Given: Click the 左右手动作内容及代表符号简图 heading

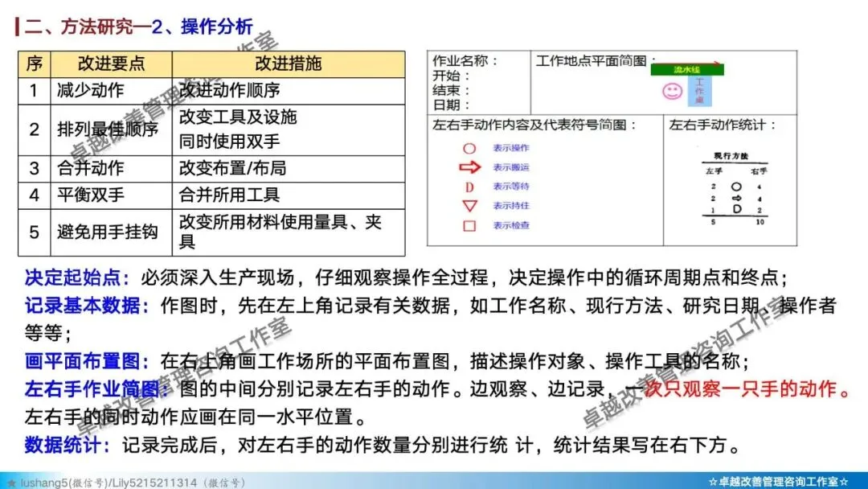Looking at the screenshot, I should [534, 125].
